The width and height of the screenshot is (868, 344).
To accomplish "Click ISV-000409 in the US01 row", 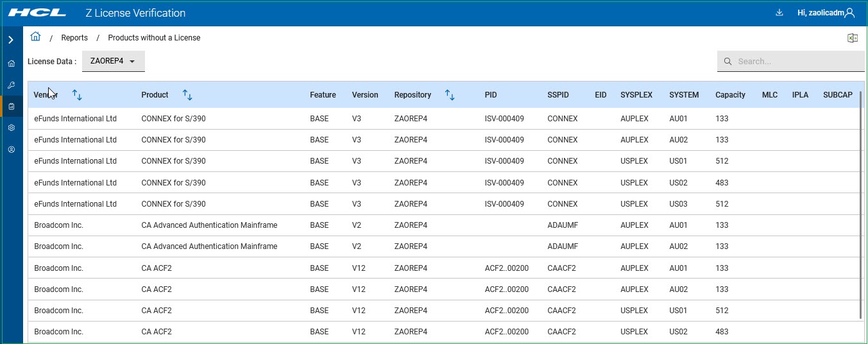I will (504, 161).
